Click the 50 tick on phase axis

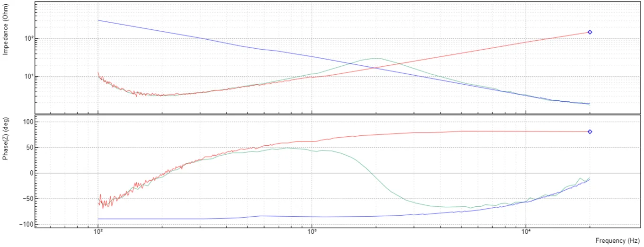[29, 148]
